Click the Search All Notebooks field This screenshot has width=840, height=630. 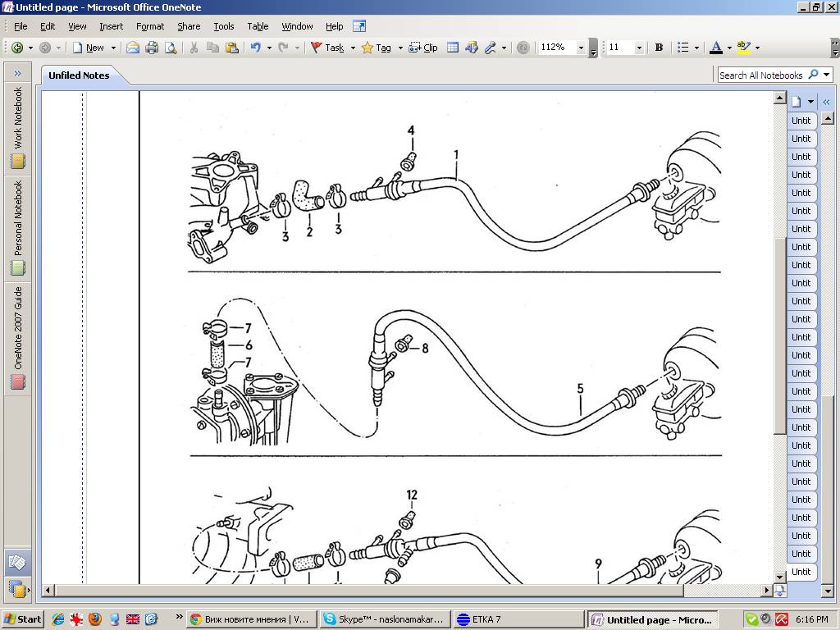(760, 75)
